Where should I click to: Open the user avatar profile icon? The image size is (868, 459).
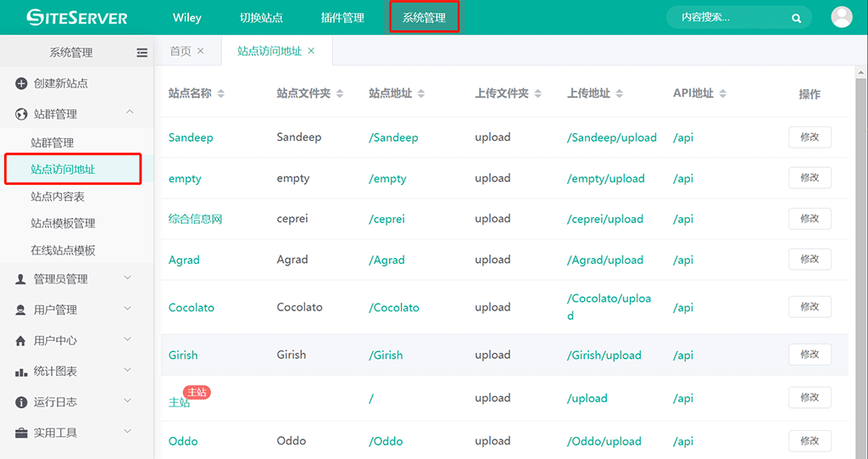click(842, 17)
